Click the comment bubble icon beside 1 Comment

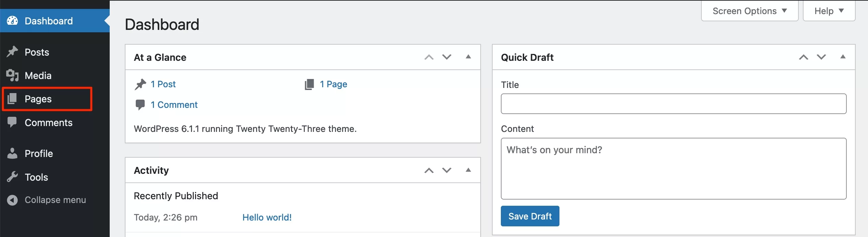pyautogui.click(x=140, y=105)
